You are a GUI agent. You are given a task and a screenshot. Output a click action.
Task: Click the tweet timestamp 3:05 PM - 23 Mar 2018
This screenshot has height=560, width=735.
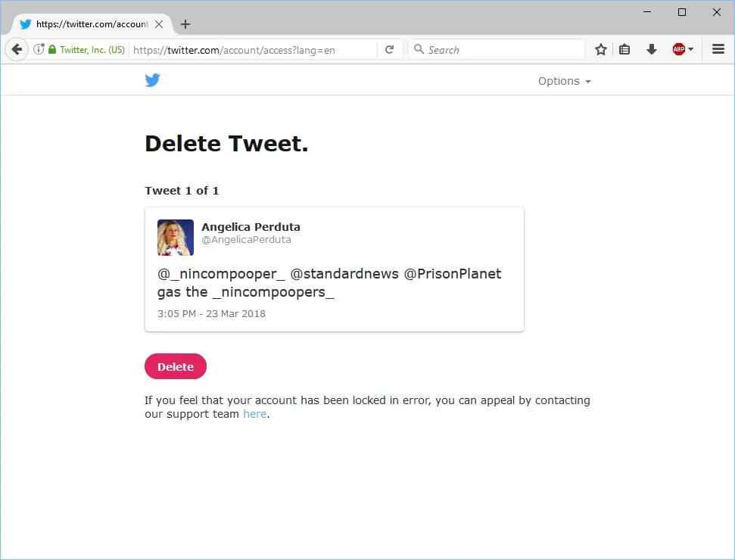pyautogui.click(x=211, y=313)
